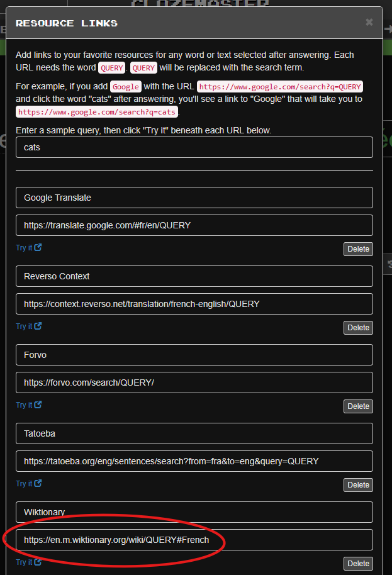Focus the Forvo name field
Viewport: 392px width, 575px height.
[x=194, y=355]
